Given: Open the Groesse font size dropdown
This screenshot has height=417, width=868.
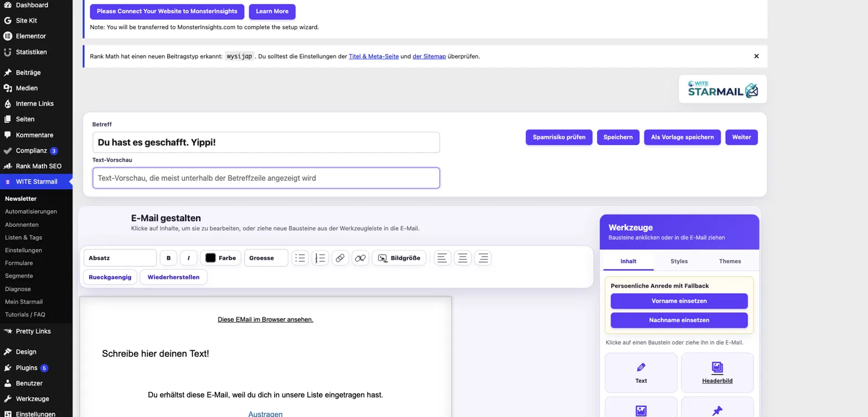Looking at the screenshot, I should click(266, 258).
